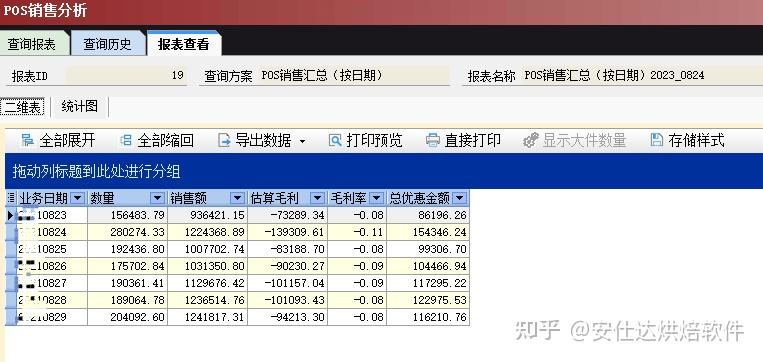Viewport: 763px width, 362px height.
Task: Select discount cell 99306.70
Action: (428, 249)
